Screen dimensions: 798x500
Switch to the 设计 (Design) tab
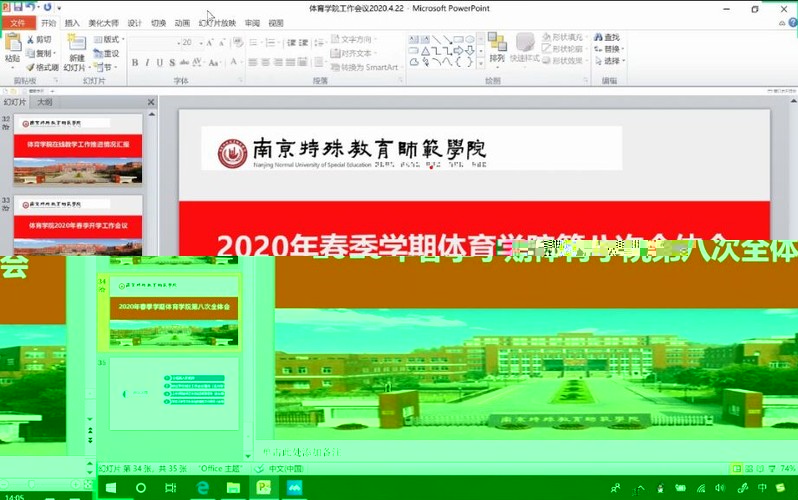(x=134, y=23)
